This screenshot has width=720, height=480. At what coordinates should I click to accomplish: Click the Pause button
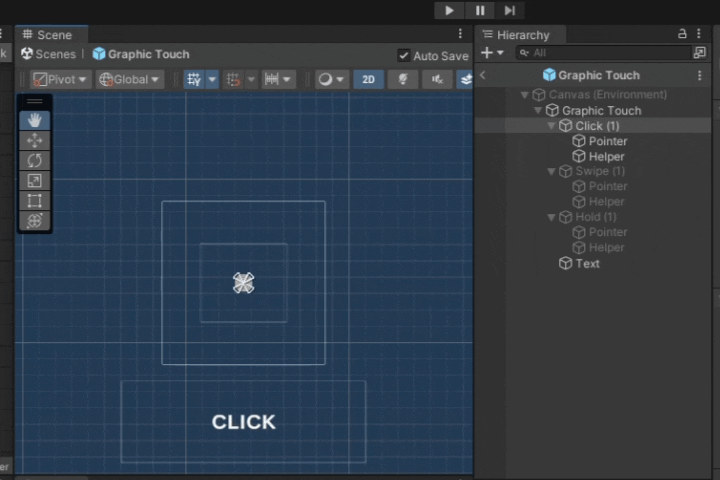(480, 10)
